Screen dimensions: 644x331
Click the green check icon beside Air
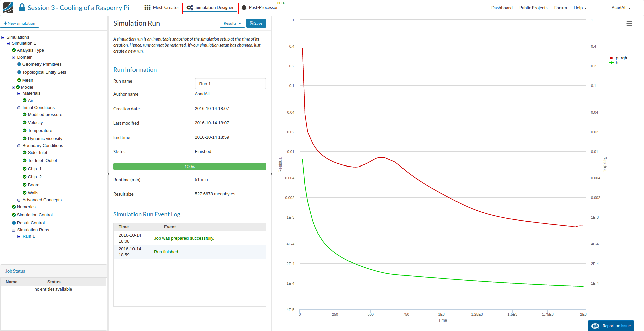point(25,101)
